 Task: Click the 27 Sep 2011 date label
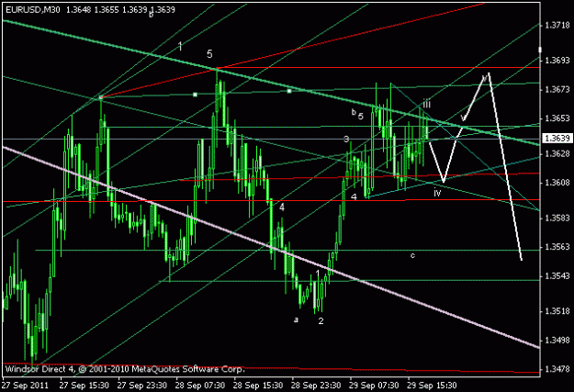26,386
